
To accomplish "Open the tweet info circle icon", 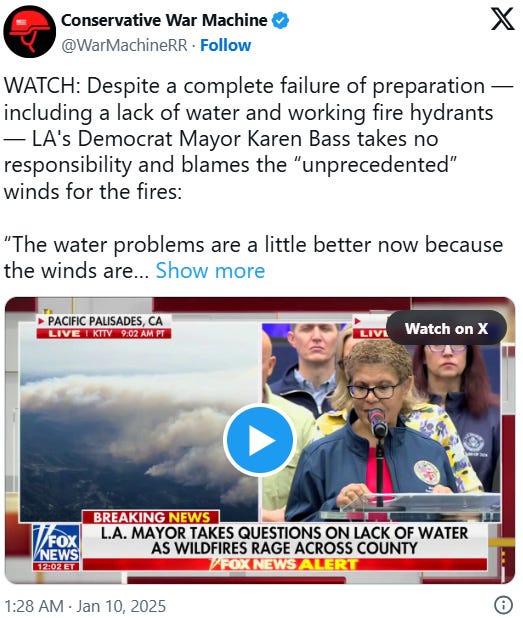I will tap(503, 604).
